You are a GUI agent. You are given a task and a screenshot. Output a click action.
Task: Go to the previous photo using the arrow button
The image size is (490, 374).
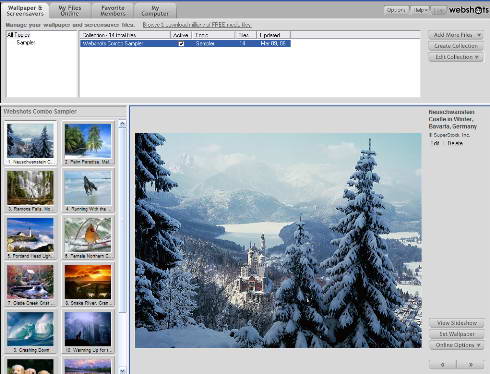[x=443, y=364]
